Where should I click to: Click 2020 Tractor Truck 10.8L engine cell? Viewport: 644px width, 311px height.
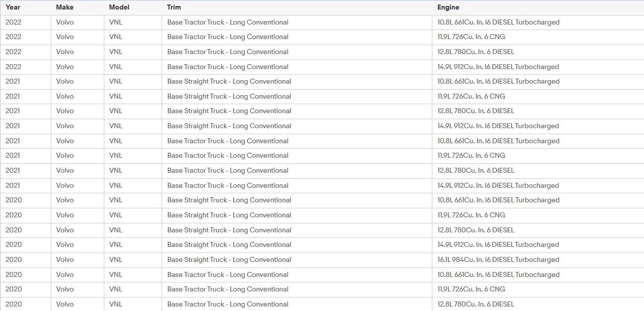pyautogui.click(x=538, y=274)
